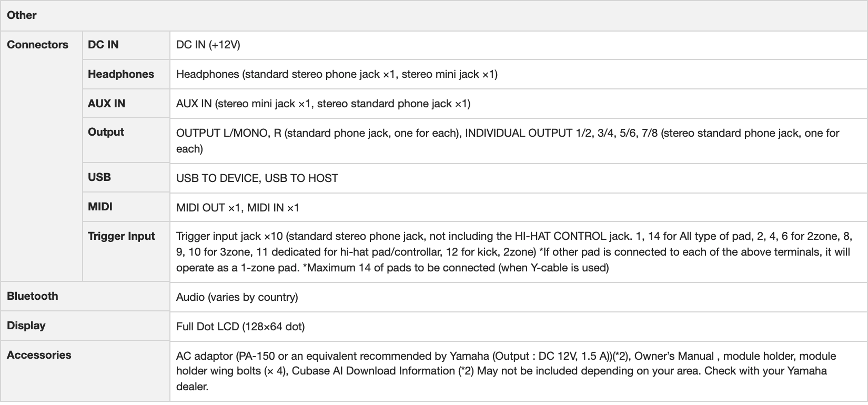
Task: Click the DC IN (+12V) value
Action: [x=208, y=45]
